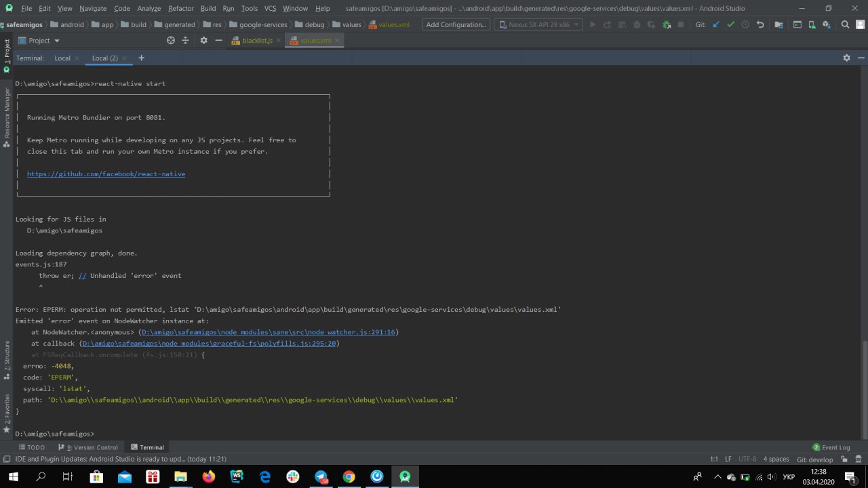868x488 pixels.
Task: Open the github.com/facebook/react-native link
Action: [x=106, y=174]
